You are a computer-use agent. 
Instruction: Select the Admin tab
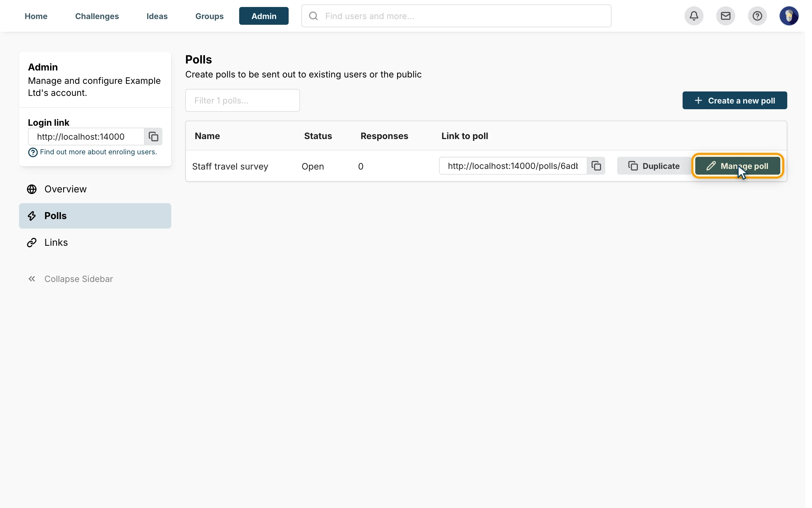(x=264, y=16)
